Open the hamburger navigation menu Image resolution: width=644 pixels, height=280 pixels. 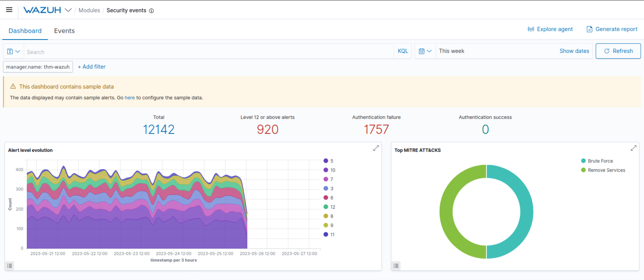tap(9, 10)
